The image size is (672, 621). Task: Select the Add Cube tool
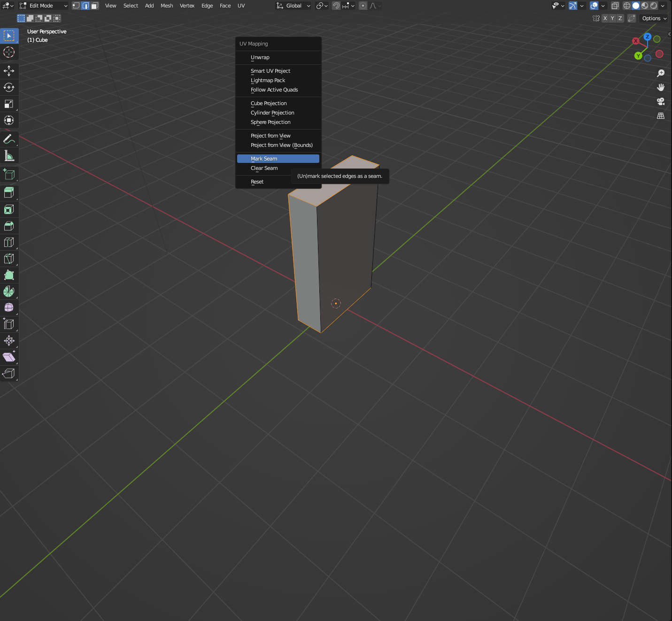click(x=9, y=174)
